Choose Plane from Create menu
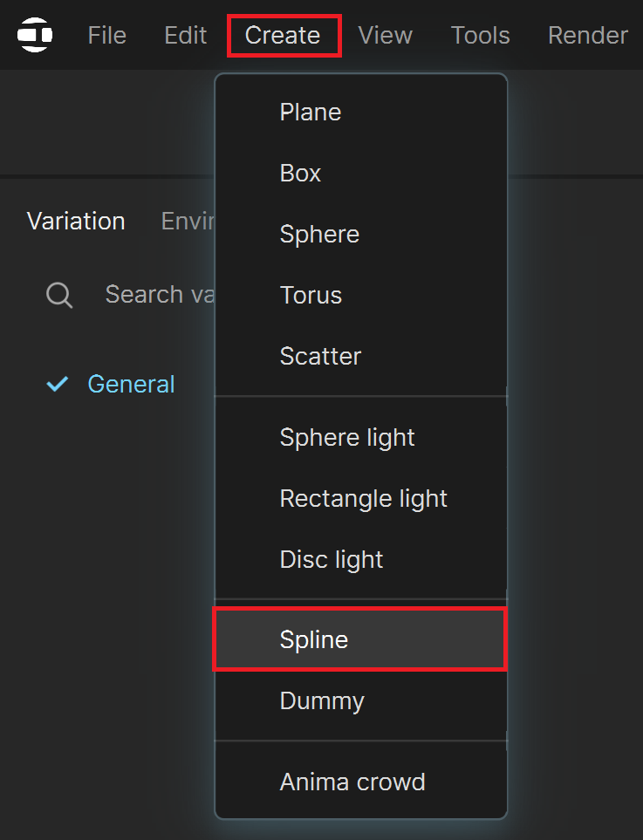 click(x=360, y=113)
